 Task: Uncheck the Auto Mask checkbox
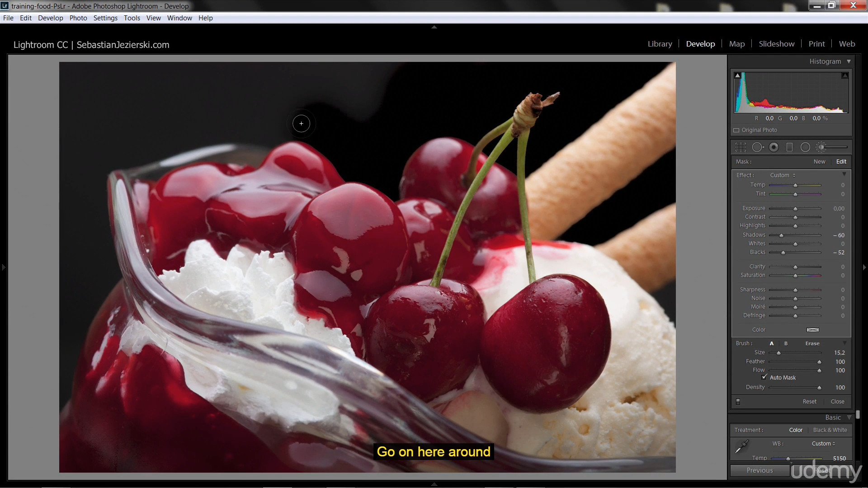coord(764,377)
